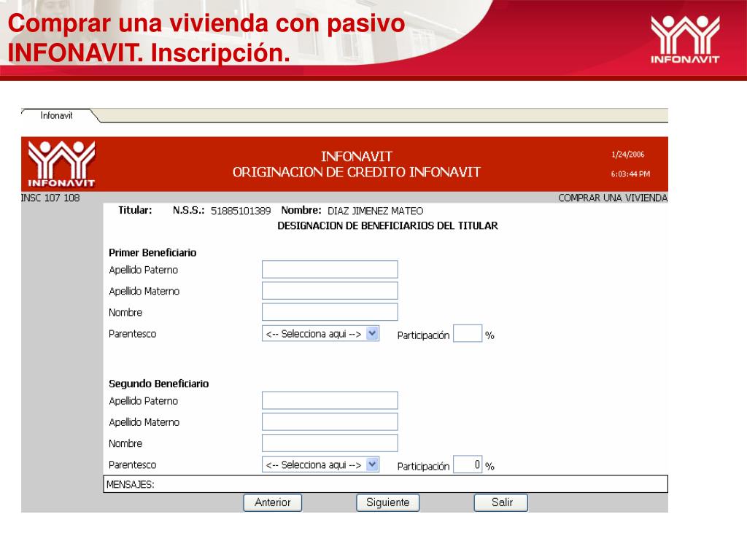
Task: Click the MENSAJES message bar
Action: [385, 484]
